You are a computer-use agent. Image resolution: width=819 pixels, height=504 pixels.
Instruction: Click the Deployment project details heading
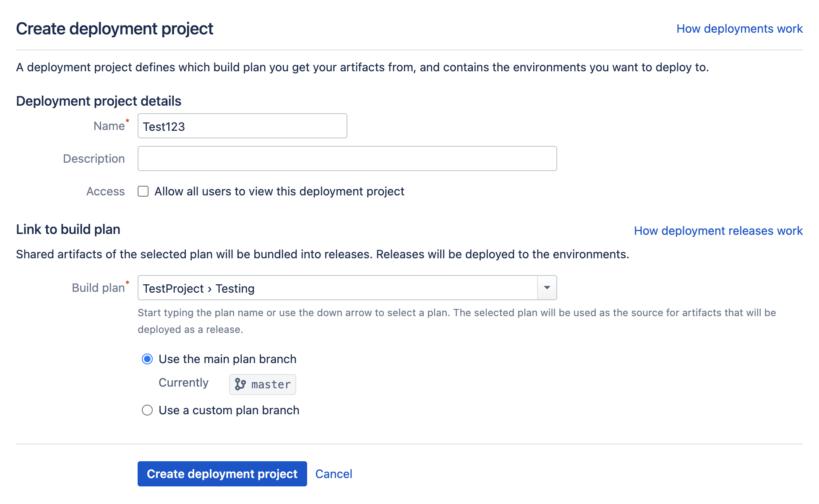(x=98, y=101)
